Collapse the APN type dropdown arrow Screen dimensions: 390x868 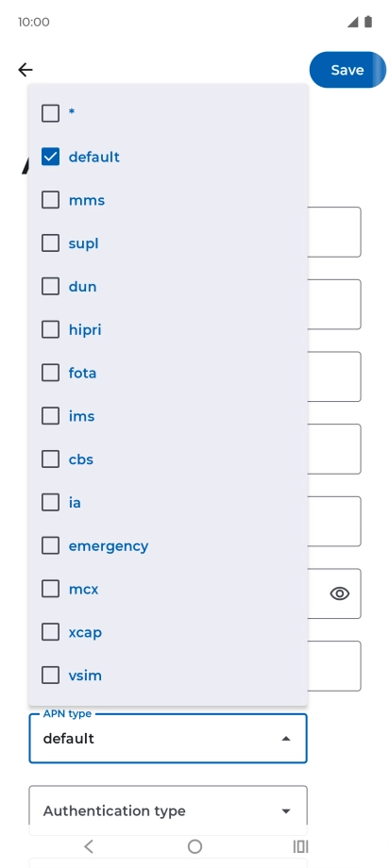286,739
